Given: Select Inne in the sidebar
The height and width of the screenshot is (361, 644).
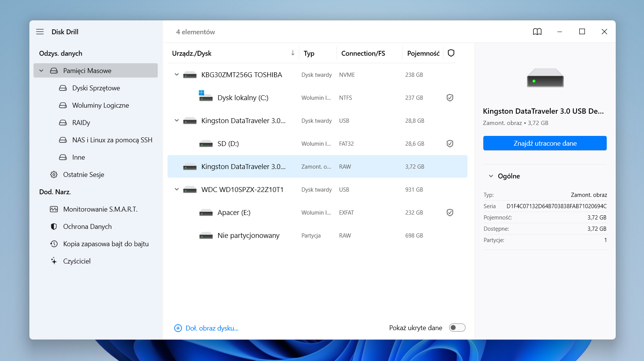Looking at the screenshot, I should pos(78,157).
